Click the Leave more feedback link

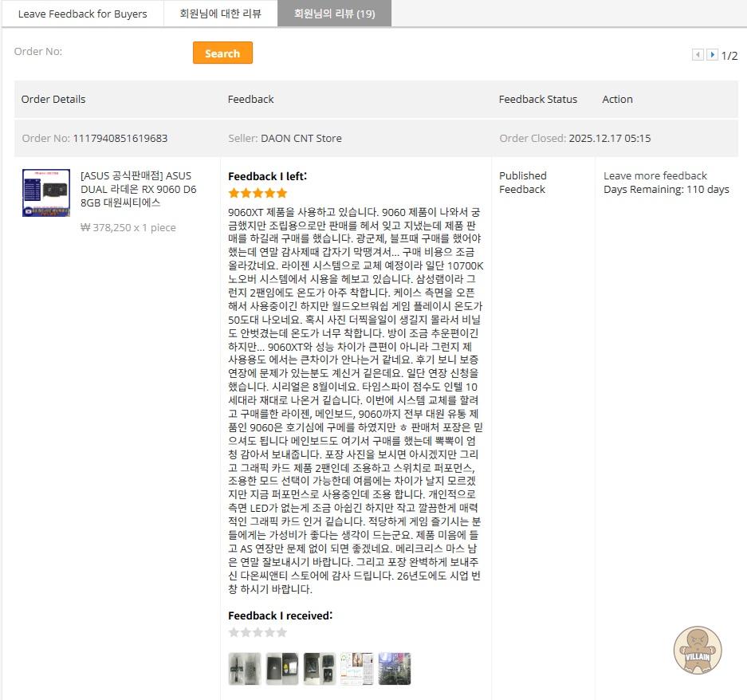(655, 175)
